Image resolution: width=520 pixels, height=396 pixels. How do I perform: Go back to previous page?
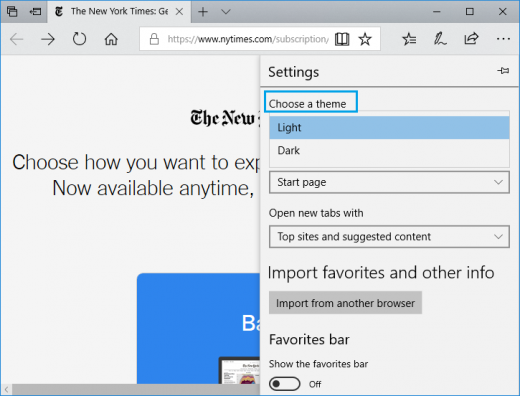[x=17, y=39]
